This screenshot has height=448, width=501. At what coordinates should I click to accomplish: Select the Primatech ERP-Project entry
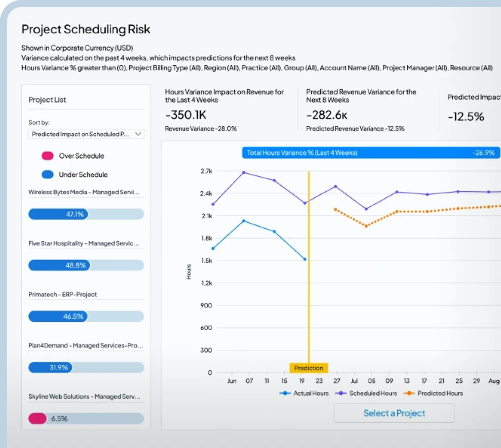tap(63, 295)
